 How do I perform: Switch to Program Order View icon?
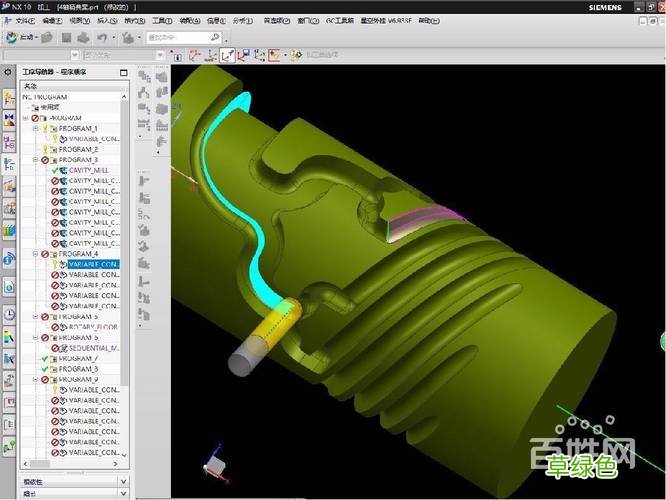click(144, 76)
